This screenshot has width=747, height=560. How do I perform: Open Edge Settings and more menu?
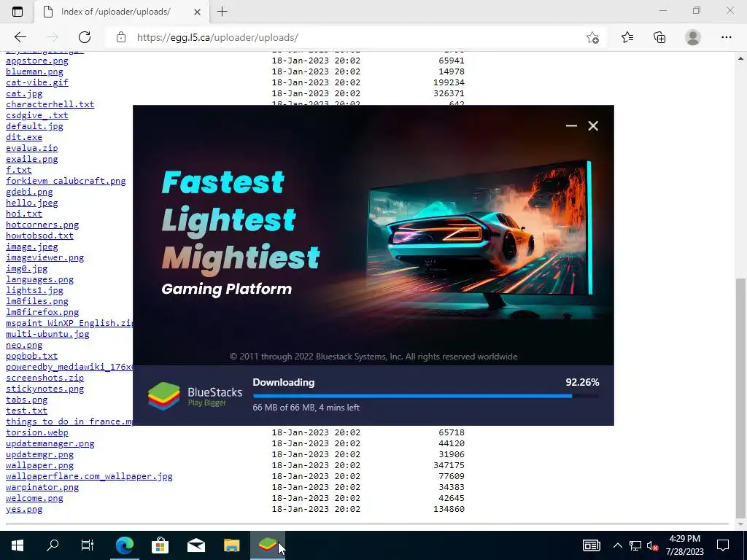coord(726,37)
